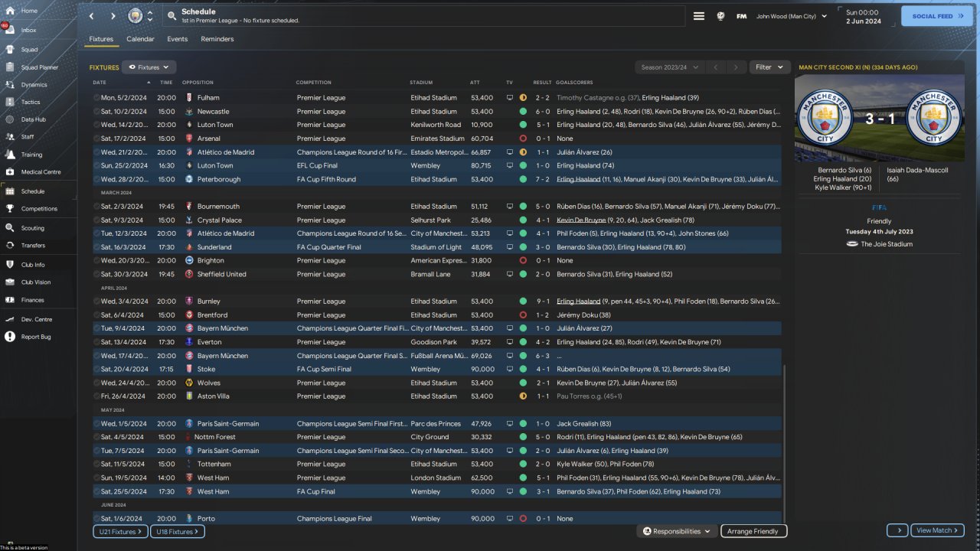
Task: Select the check circle on the Bournemouth row
Action: [x=96, y=207]
